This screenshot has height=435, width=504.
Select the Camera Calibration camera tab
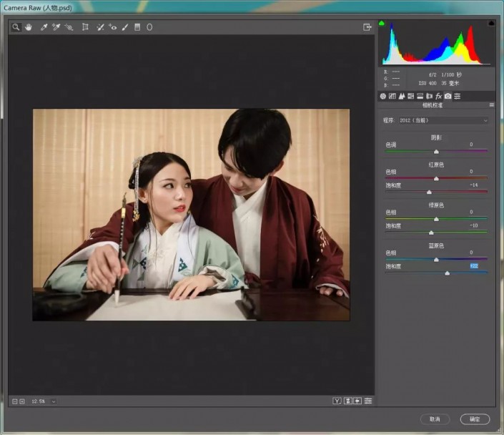click(x=448, y=96)
